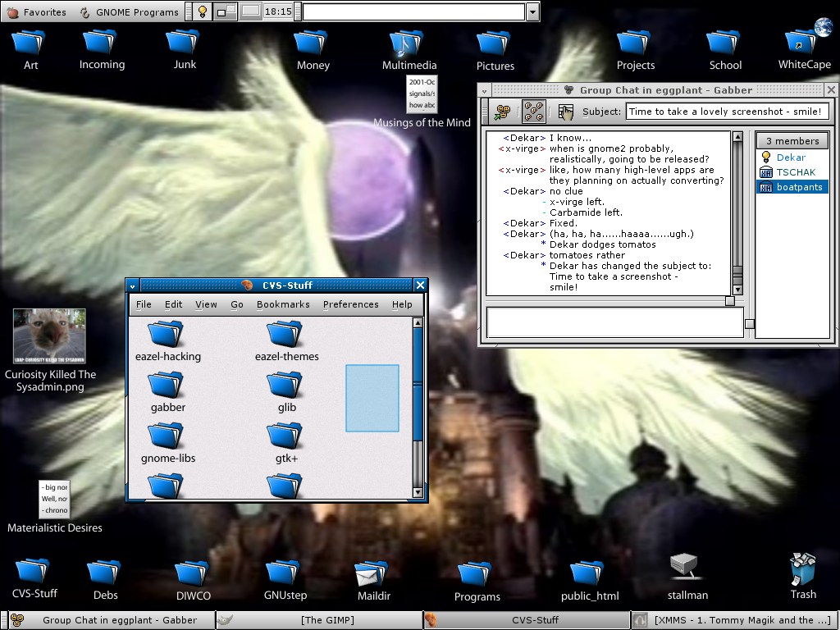Select the gabber folder in CVS-Stuff
Viewport: 840px width, 630px height.
(x=167, y=393)
